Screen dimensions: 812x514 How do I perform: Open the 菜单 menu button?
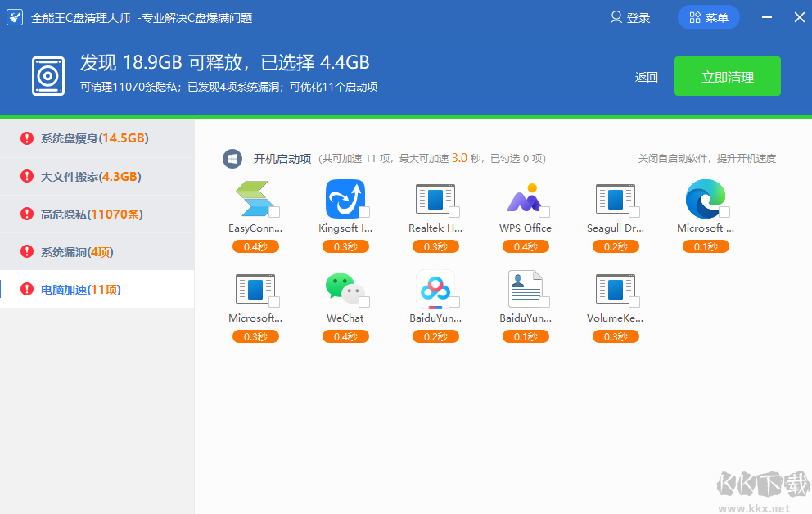click(x=709, y=17)
